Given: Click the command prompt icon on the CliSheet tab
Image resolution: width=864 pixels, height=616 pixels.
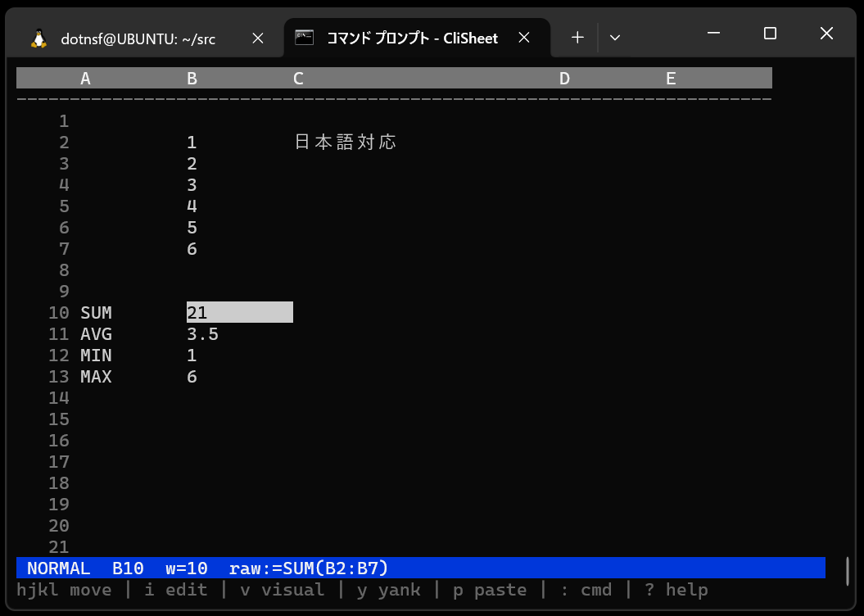Looking at the screenshot, I should pyautogui.click(x=304, y=37).
